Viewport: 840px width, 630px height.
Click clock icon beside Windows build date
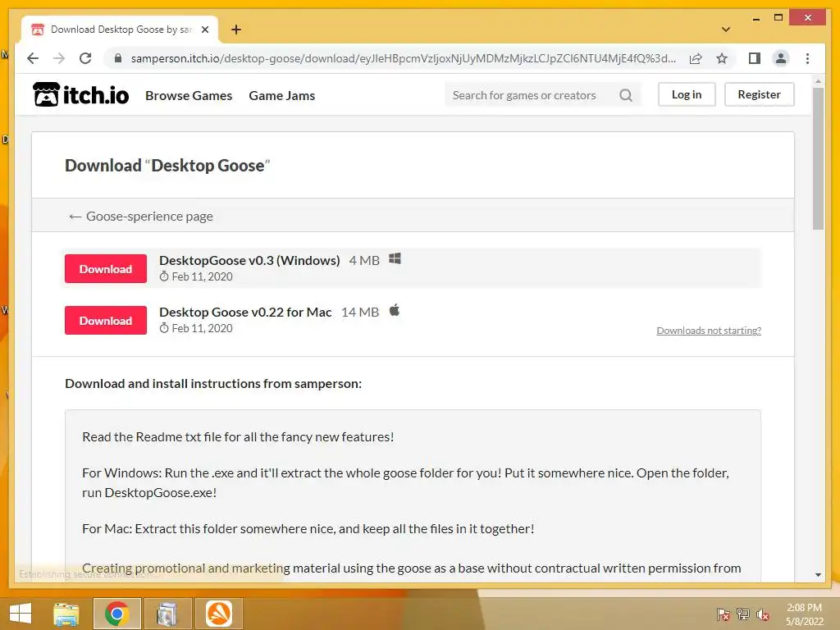pyautogui.click(x=164, y=276)
